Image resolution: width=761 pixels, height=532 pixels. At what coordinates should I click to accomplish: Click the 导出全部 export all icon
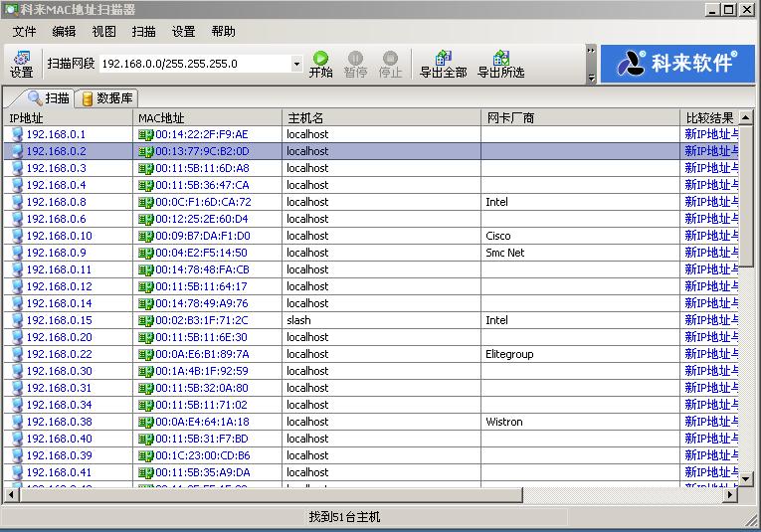[x=443, y=64]
